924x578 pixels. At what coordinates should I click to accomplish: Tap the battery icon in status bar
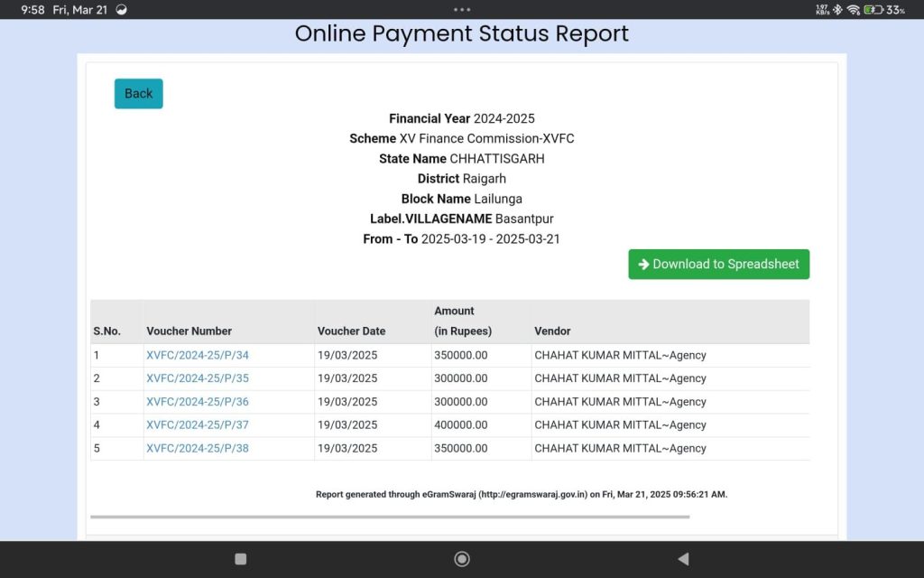[873, 10]
